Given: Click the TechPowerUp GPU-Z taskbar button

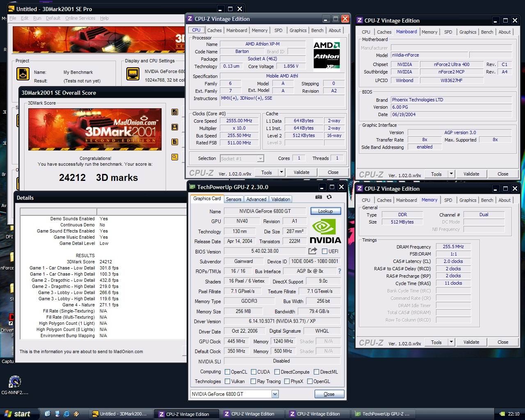Looking at the screenshot, I should pyautogui.click(x=383, y=414).
